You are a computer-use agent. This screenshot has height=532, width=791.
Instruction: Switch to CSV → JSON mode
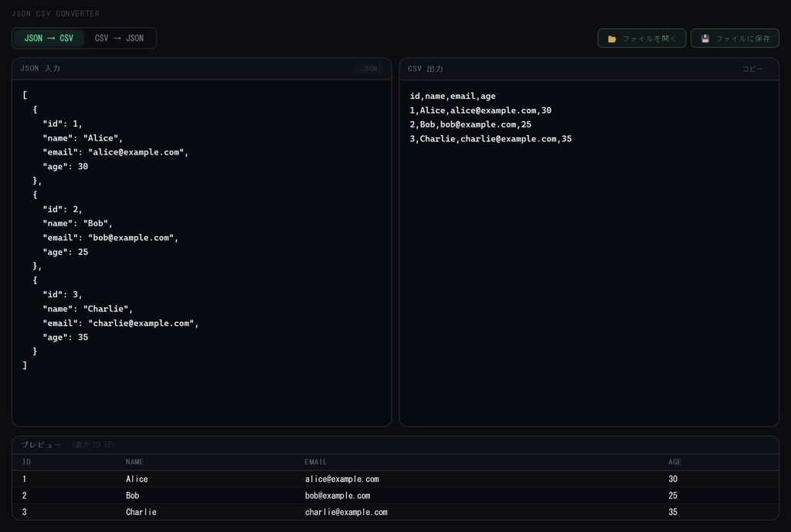(119, 39)
